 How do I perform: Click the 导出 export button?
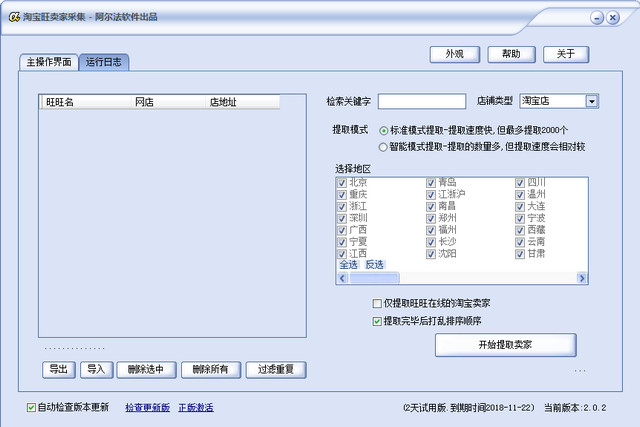click(59, 370)
